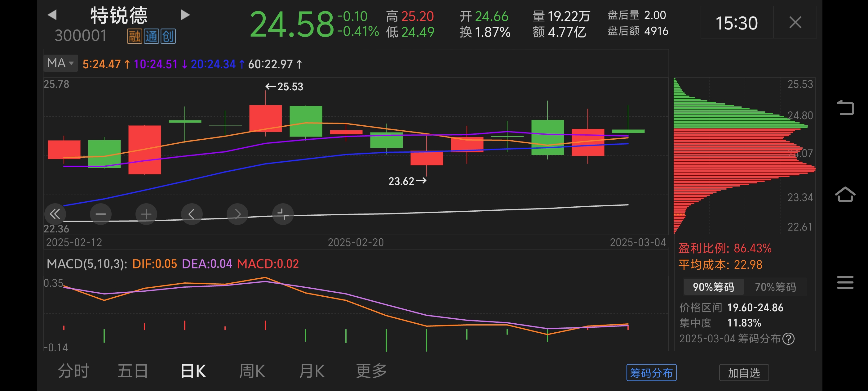
Task: Zoom out chart with minus button
Action: (100, 214)
